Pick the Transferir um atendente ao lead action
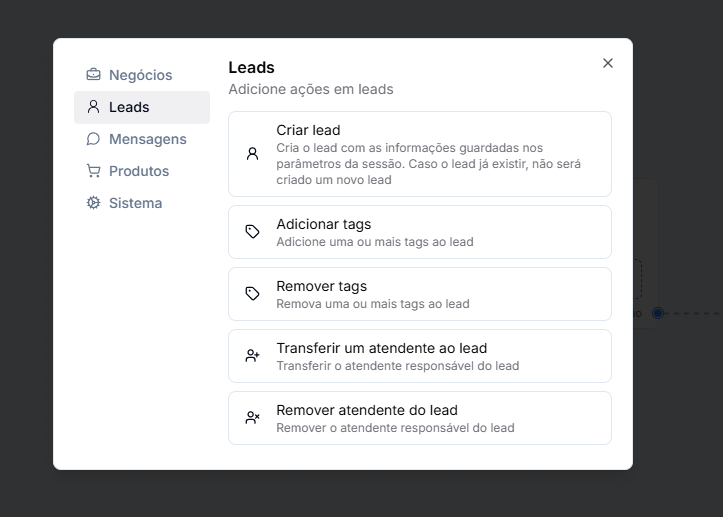 (420, 356)
